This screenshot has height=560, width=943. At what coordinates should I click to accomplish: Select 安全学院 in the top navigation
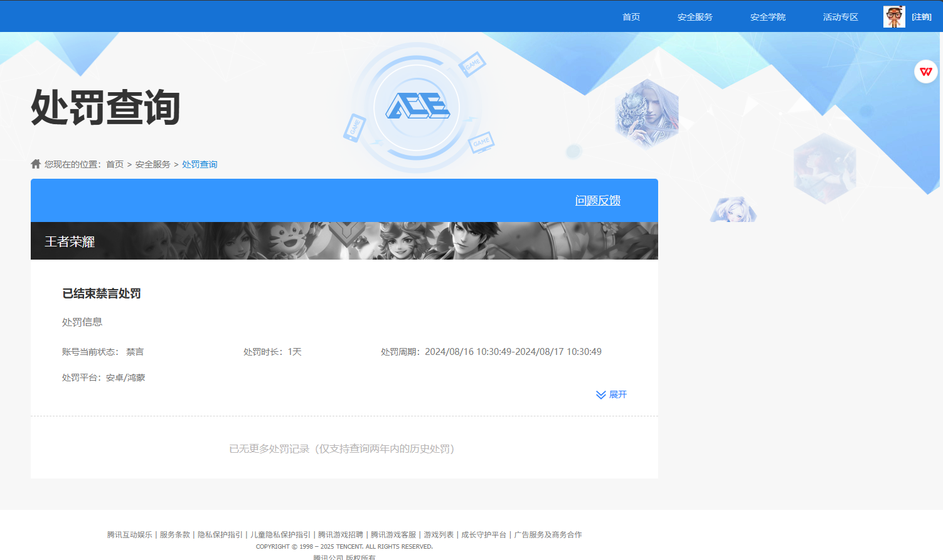coord(767,17)
